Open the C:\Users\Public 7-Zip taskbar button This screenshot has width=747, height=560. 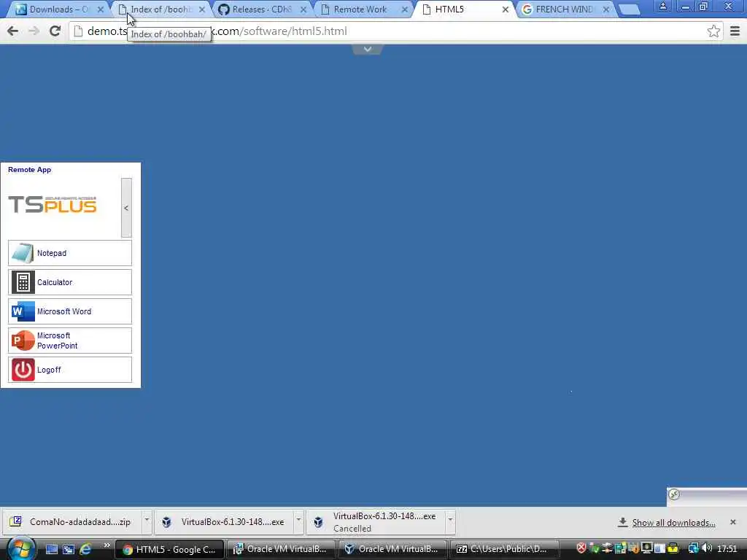[x=503, y=549]
